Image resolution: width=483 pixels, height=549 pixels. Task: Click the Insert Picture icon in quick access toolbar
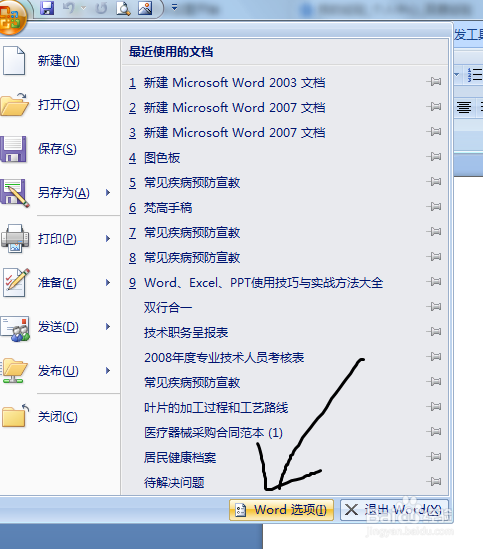[145, 8]
